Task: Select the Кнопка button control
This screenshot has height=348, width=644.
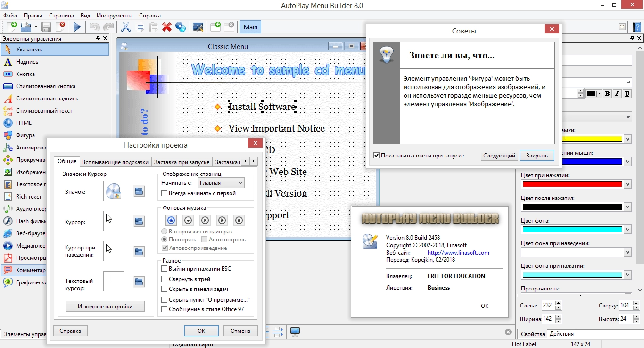Action: [x=55, y=74]
